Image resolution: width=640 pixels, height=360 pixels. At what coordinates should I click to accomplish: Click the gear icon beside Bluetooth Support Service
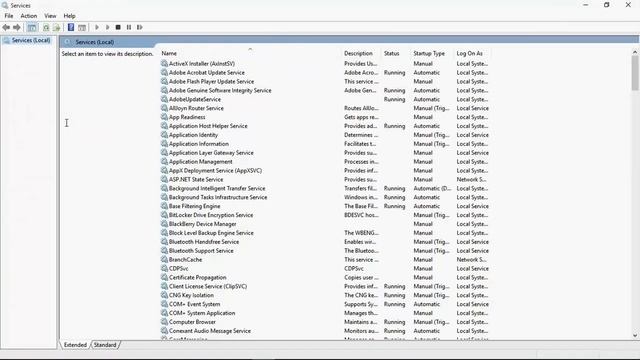(164, 250)
